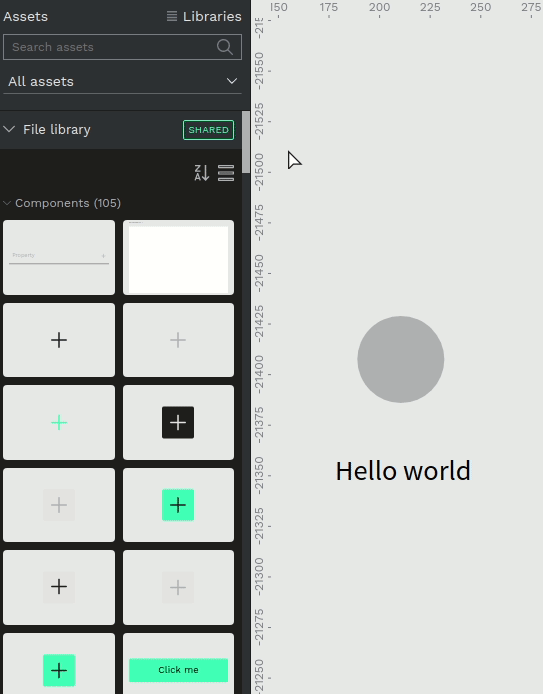Select the dark square plus button component
This screenshot has height=694, width=543.
178,423
